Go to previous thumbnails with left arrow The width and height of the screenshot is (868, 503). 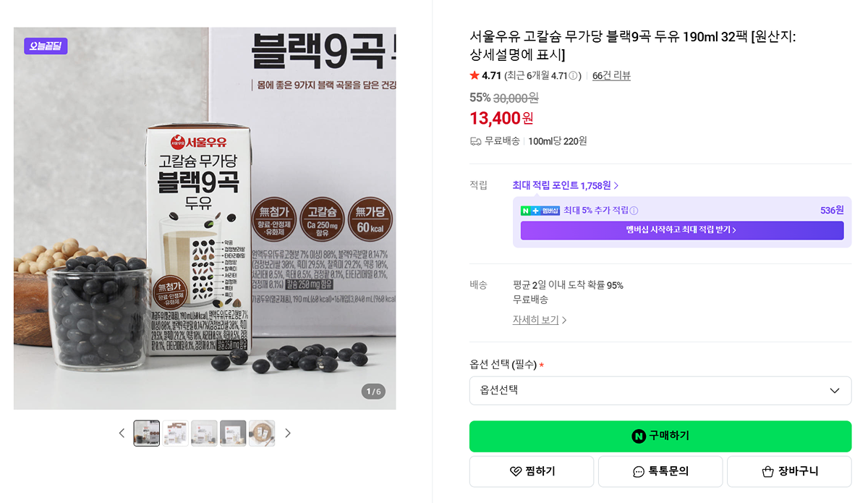[x=122, y=434]
